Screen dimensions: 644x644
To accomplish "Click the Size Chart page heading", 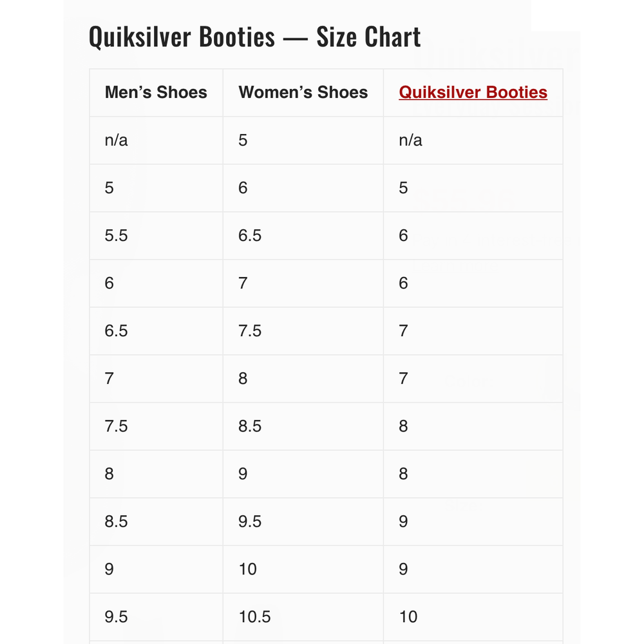I will (x=254, y=37).
